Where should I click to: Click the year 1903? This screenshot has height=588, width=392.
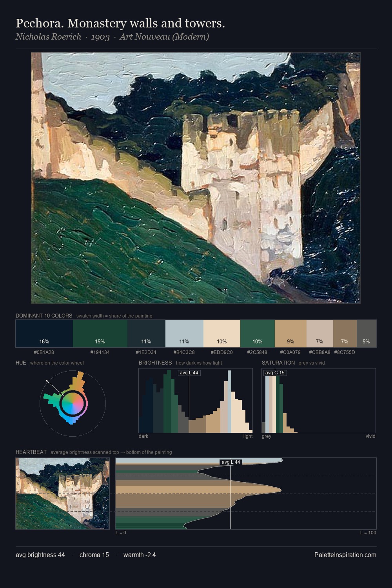tap(100, 37)
